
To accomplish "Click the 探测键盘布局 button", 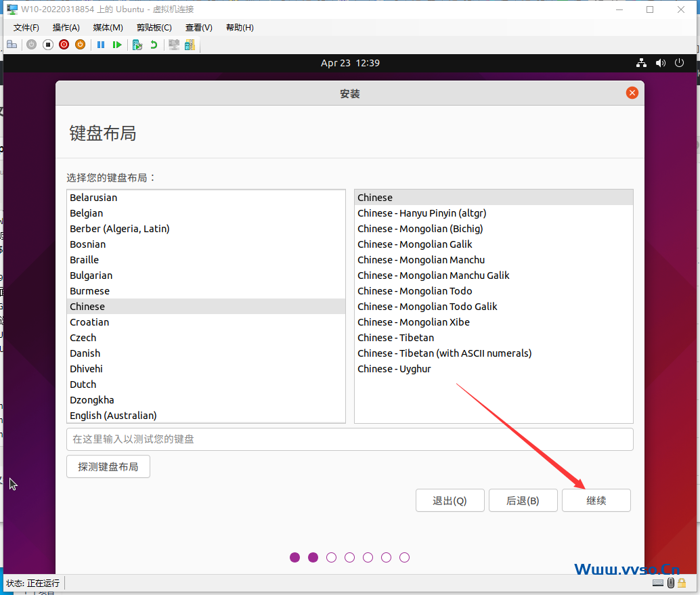I will point(108,466).
